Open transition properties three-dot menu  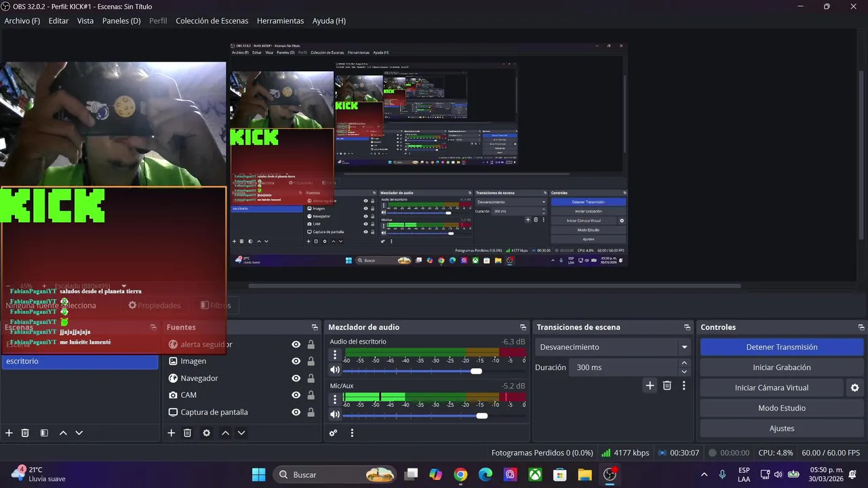[684, 386]
